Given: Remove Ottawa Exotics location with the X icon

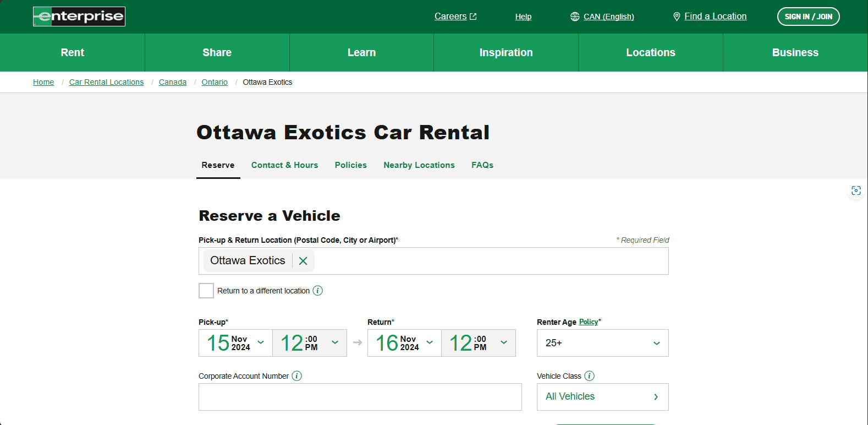Looking at the screenshot, I should tap(303, 261).
